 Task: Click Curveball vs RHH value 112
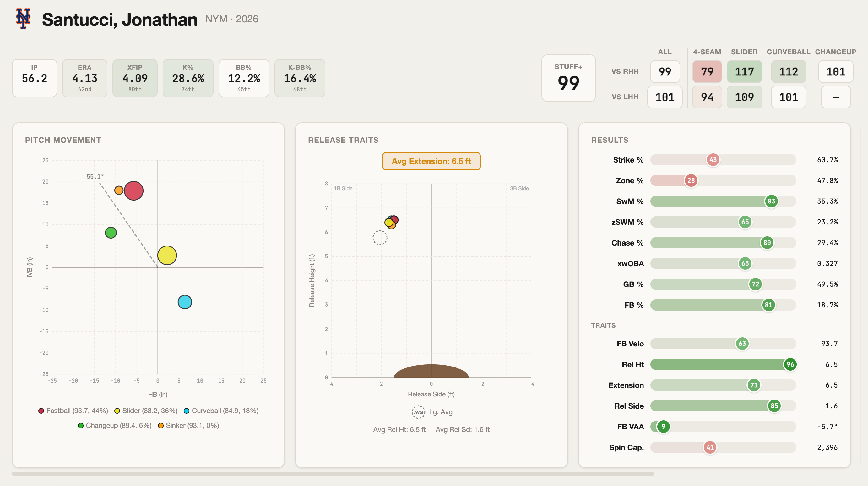pyautogui.click(x=789, y=71)
